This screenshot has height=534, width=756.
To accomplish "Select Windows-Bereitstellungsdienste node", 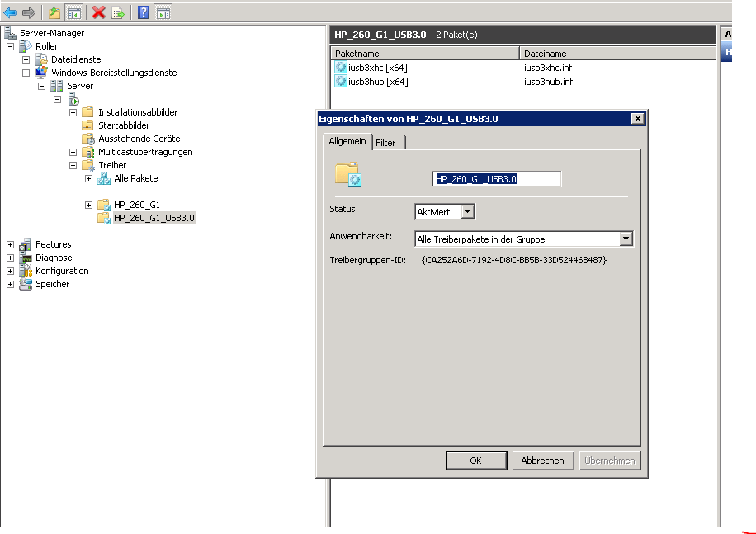I will point(114,73).
